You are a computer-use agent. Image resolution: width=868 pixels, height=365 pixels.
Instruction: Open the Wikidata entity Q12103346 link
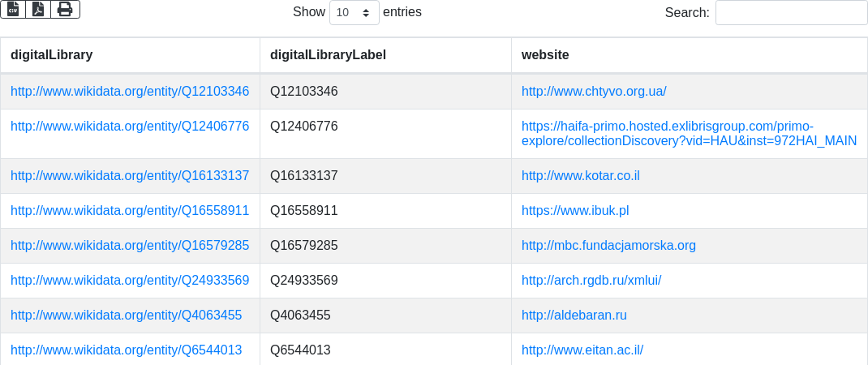(130, 92)
